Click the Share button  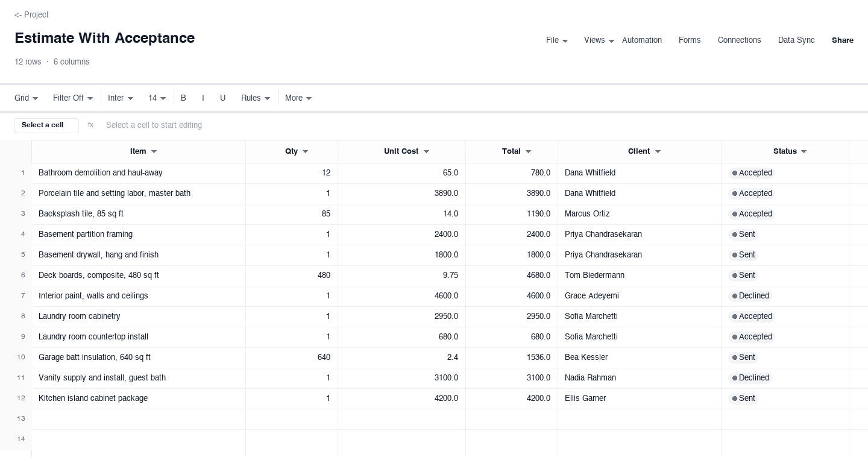843,40
